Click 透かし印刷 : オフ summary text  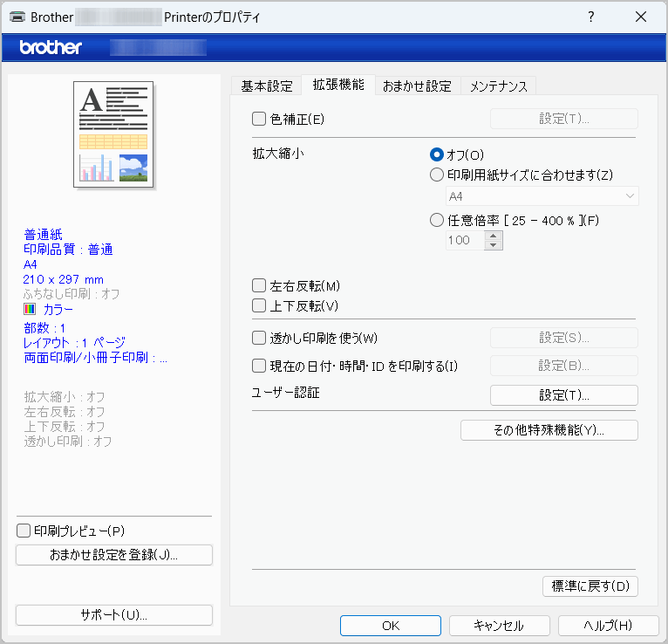[x=68, y=442]
